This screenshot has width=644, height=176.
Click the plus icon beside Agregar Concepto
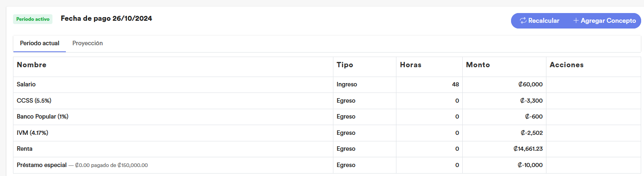(x=576, y=20)
